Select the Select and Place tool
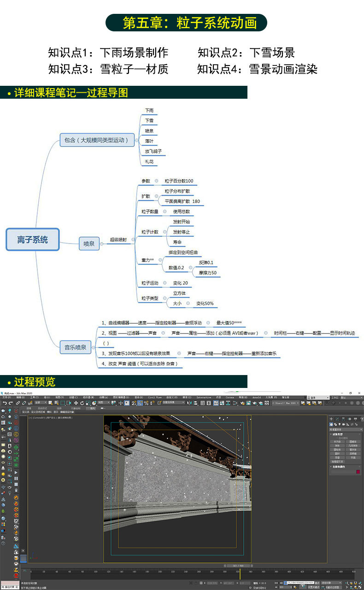The width and height of the screenshot is (364, 590). [x=94, y=403]
